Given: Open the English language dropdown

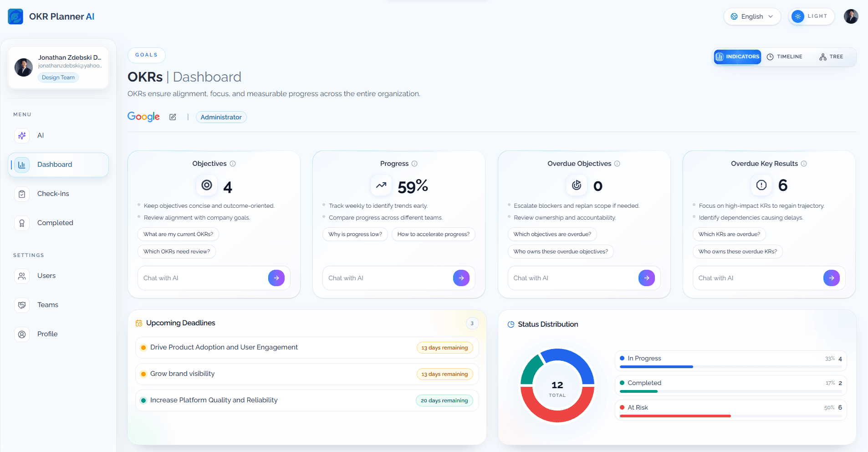Looking at the screenshot, I should click(751, 16).
